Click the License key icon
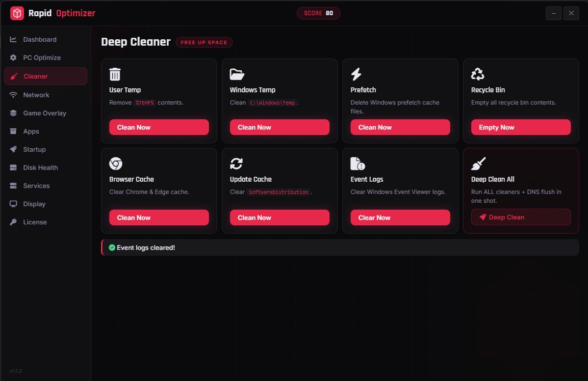The width and height of the screenshot is (588, 381). tap(13, 222)
